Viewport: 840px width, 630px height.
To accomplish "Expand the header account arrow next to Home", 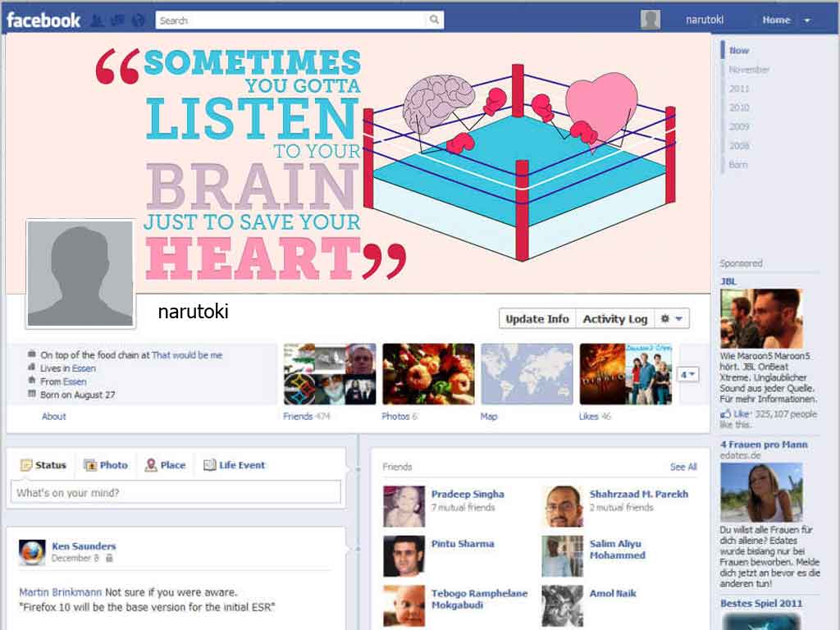I will pyautogui.click(x=807, y=21).
